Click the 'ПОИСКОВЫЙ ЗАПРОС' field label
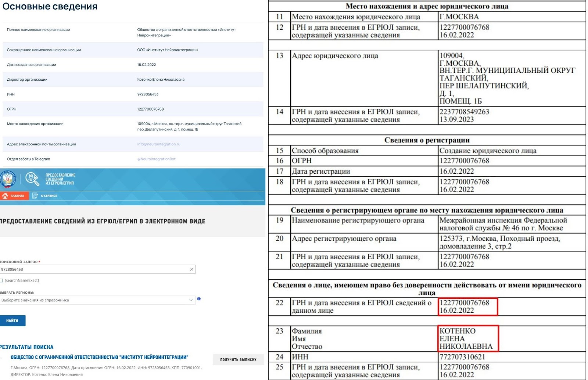The height and width of the screenshot is (380, 588). coord(20,262)
